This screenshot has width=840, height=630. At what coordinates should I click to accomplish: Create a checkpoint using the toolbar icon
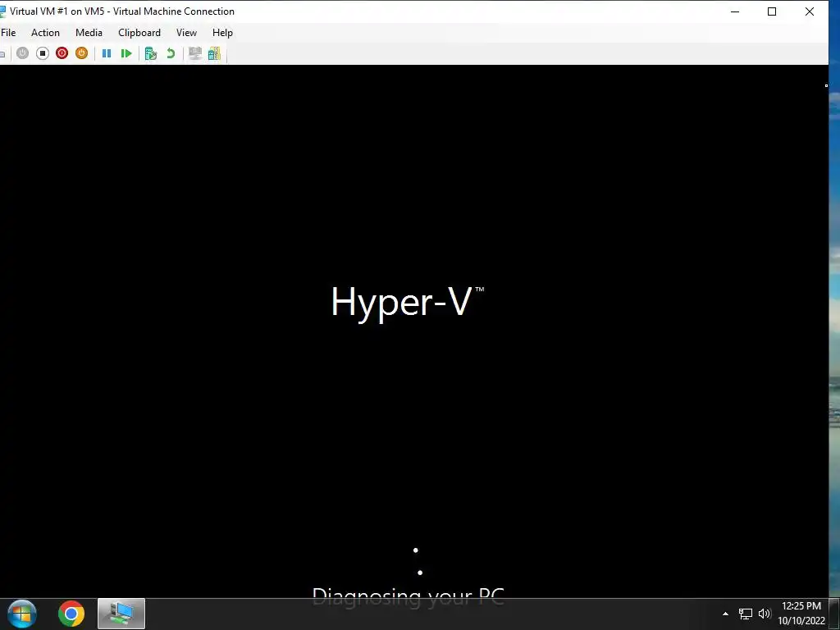[x=151, y=53]
